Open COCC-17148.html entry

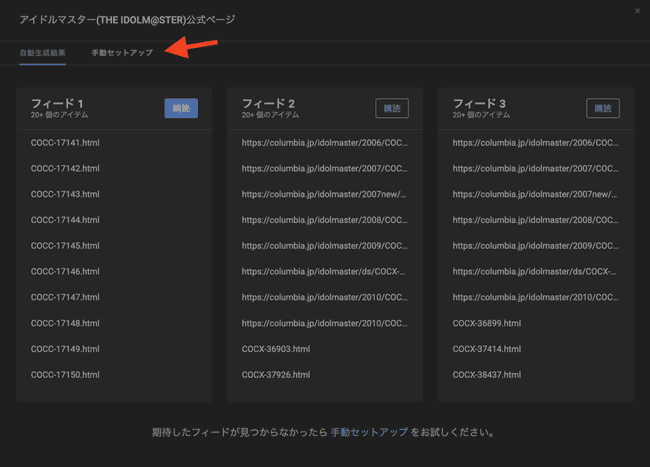(65, 323)
